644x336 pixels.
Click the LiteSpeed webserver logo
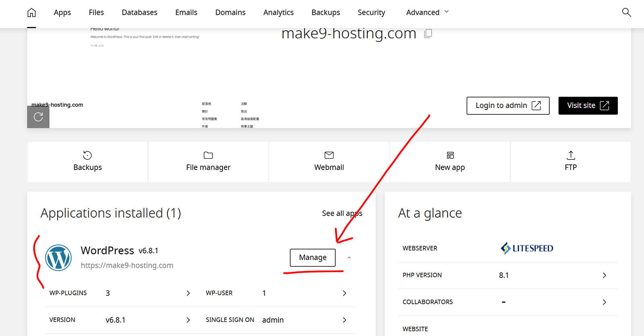point(527,248)
